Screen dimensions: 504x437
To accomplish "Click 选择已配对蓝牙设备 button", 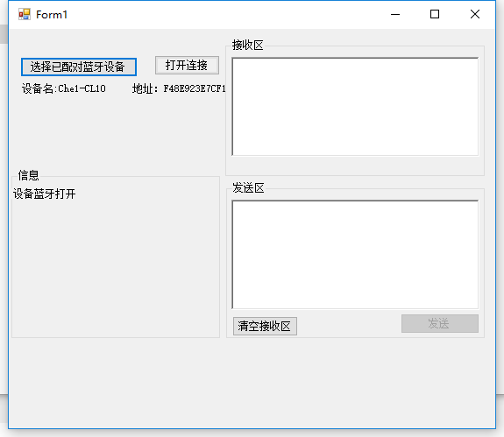I will [x=79, y=67].
